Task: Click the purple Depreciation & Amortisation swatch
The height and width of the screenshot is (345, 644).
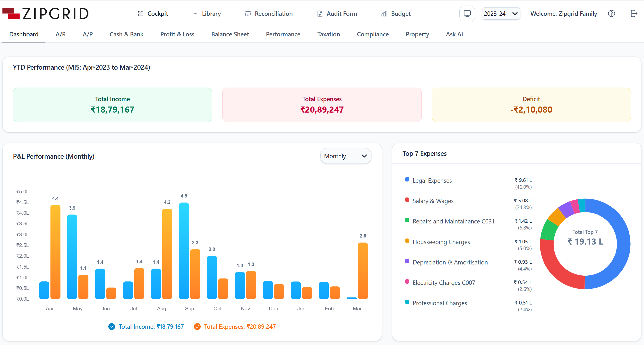Action: click(407, 261)
